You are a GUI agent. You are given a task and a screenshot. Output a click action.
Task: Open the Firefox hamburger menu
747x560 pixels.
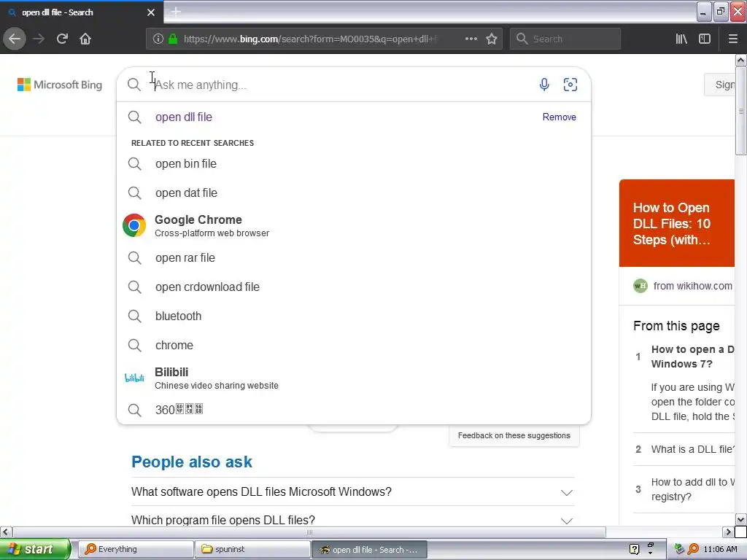pos(732,39)
